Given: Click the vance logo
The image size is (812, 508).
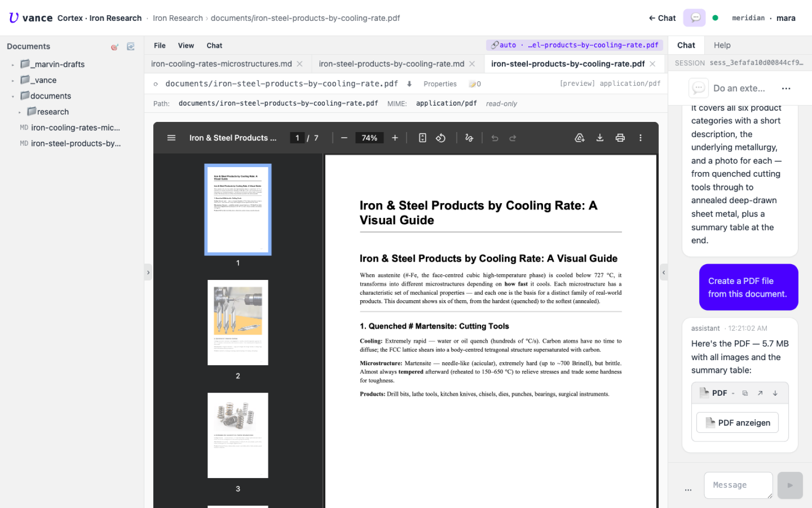Looking at the screenshot, I should point(30,18).
